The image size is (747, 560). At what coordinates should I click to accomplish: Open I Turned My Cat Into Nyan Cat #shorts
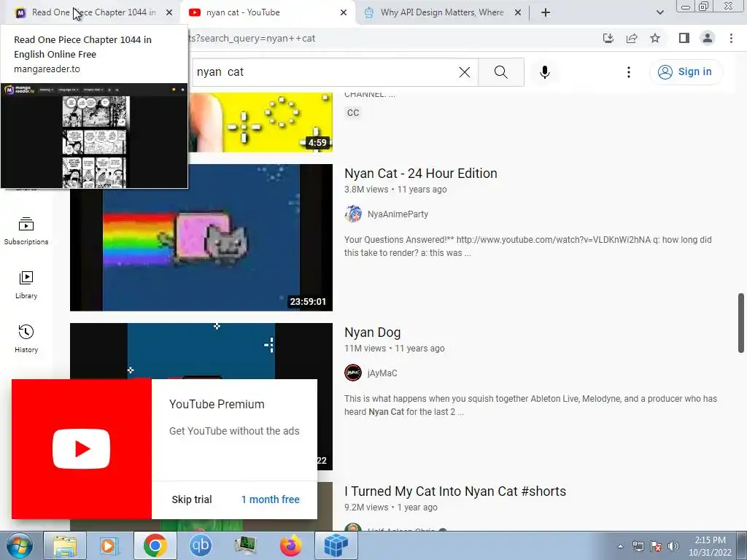coord(455,491)
